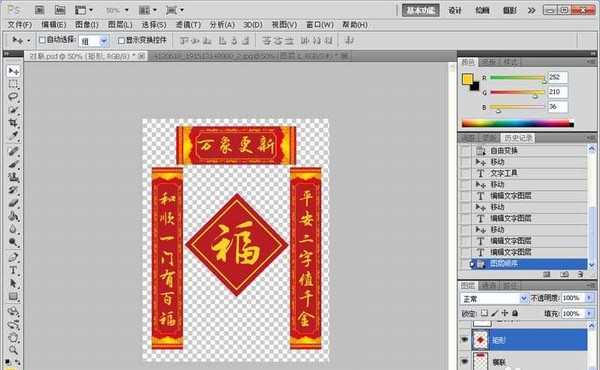Toggle lock all in Layers panel
Image resolution: width=600 pixels, height=370 pixels.
tap(515, 313)
